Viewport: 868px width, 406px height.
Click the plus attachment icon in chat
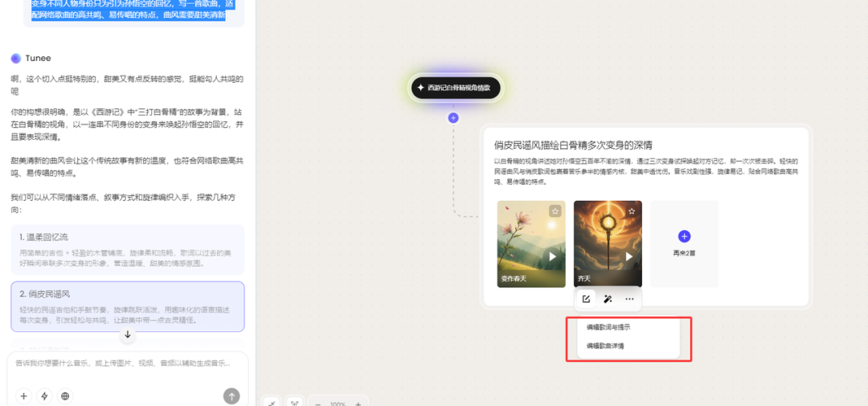(23, 396)
